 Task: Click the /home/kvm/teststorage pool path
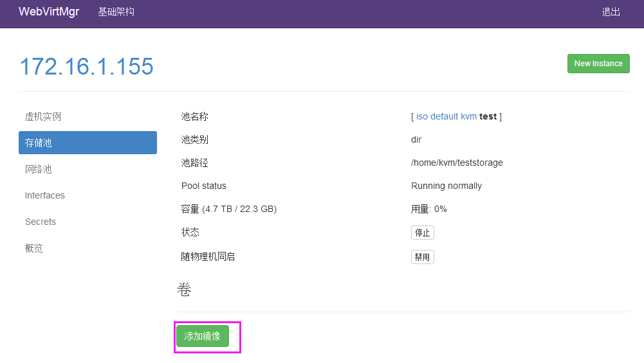pyautogui.click(x=457, y=163)
